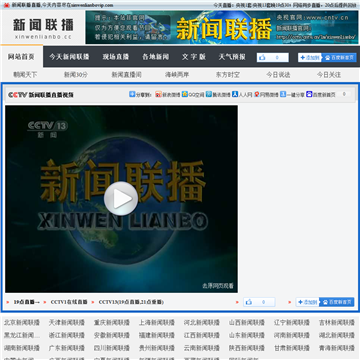This screenshot has height=360, width=360.
Task: Click the 一键分享 share icon
Action: 283,94
